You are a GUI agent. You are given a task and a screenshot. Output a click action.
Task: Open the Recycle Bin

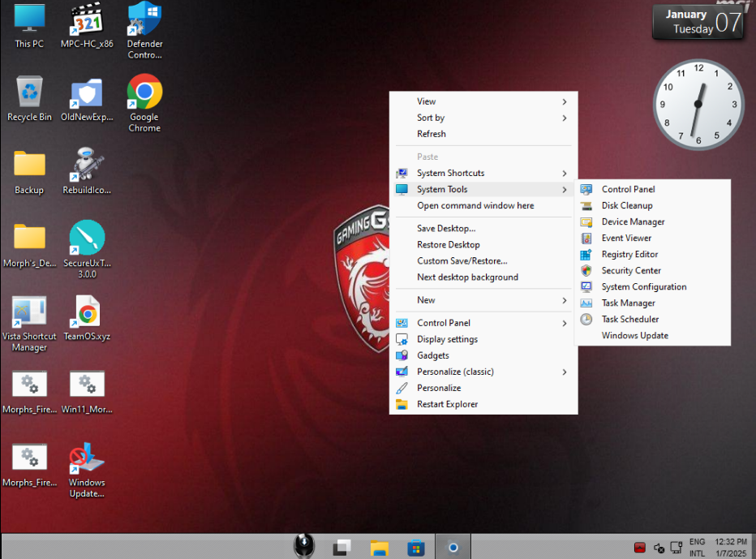coord(29,98)
